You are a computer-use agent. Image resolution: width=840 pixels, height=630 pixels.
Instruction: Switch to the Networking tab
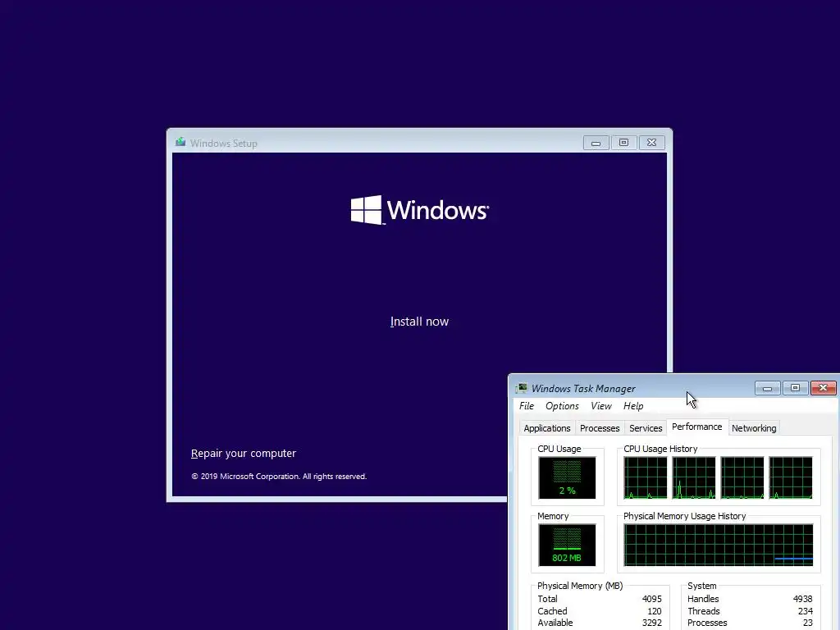click(754, 428)
